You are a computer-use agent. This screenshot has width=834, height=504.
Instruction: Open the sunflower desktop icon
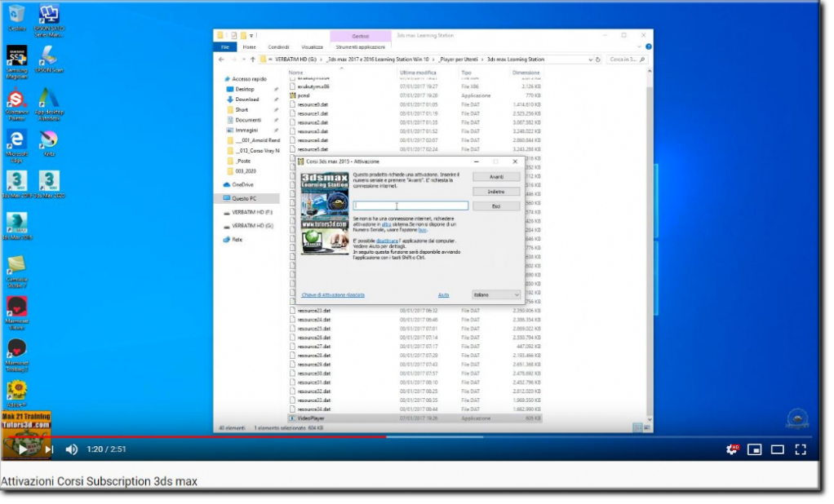[x=16, y=393]
